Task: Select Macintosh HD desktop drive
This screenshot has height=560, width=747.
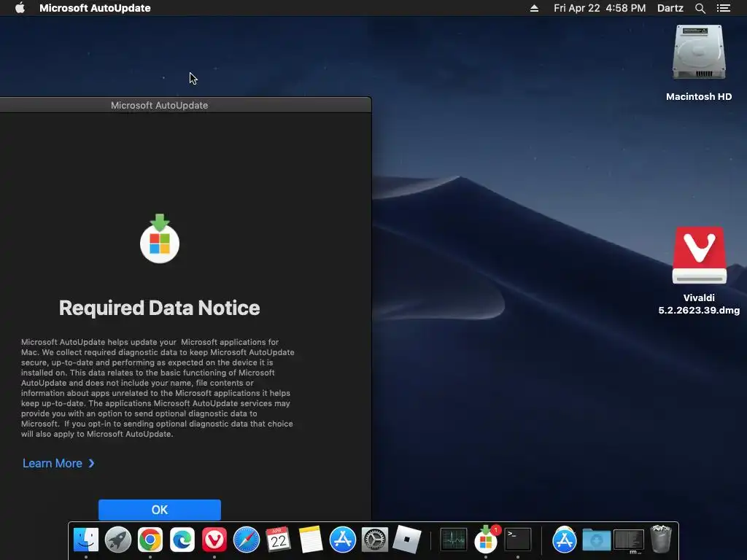Action: click(x=699, y=63)
